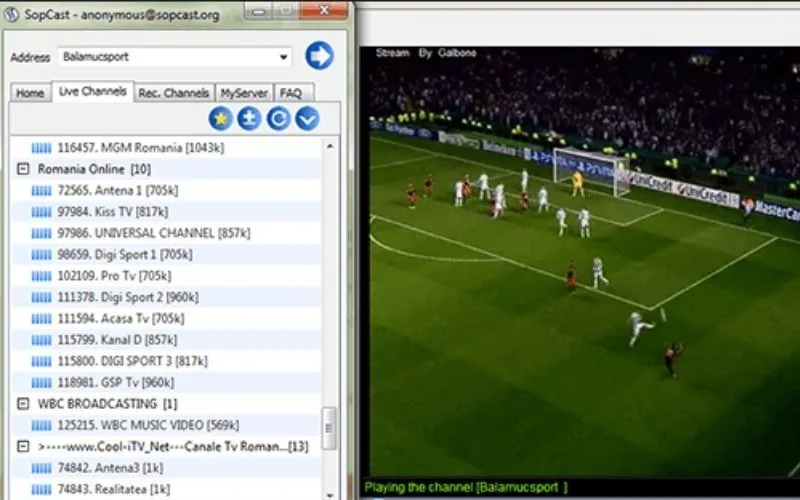Click the SopCast logo in the title bar
This screenshot has height=500, width=800.
[x=11, y=14]
